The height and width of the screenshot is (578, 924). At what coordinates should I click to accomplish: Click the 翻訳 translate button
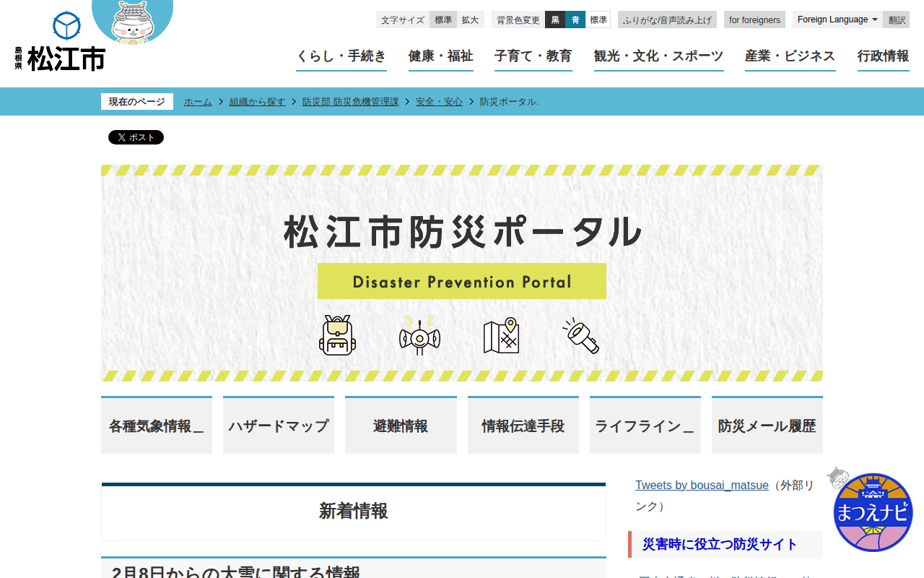897,20
